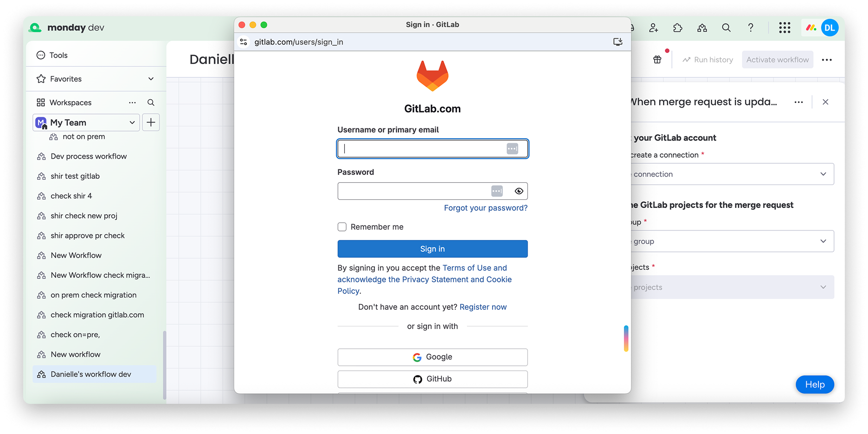Open site info icon in address bar
Screen dimensions: 868x434
(244, 42)
